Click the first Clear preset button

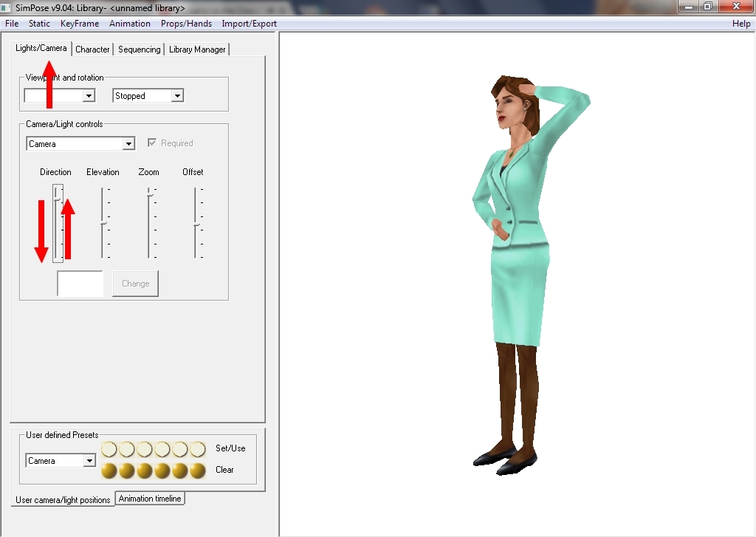109,471
